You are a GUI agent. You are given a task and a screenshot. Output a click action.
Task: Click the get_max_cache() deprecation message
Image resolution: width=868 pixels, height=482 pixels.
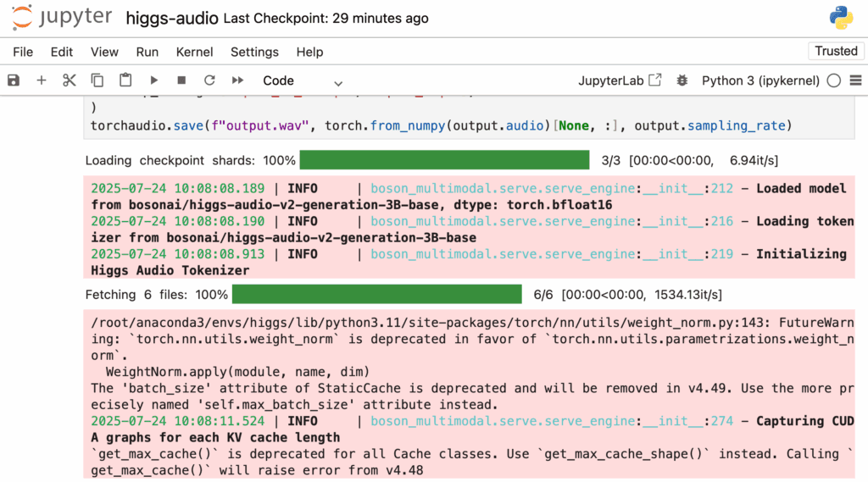pos(472,462)
